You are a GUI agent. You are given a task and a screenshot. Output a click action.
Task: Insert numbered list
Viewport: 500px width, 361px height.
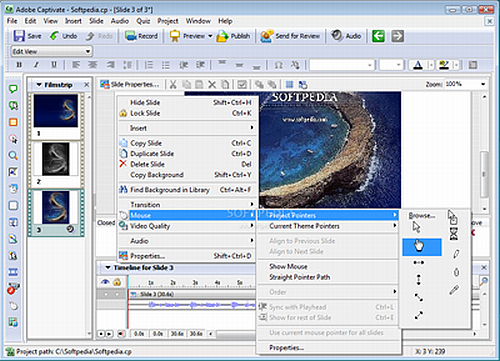[149, 65]
